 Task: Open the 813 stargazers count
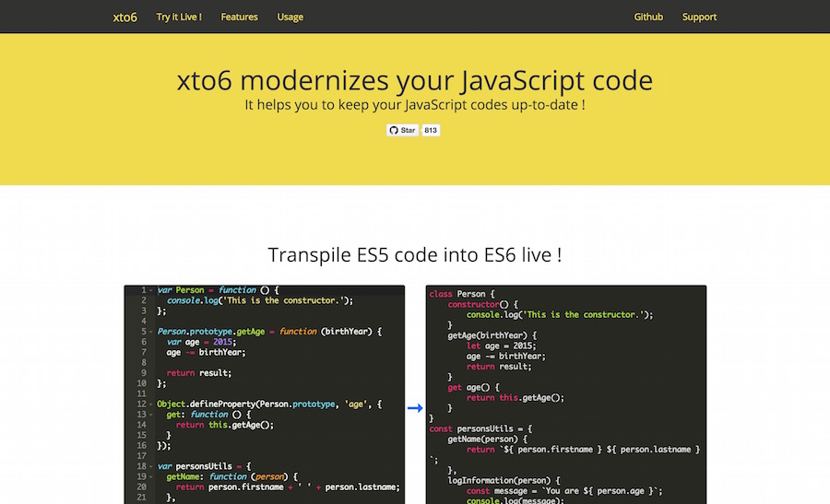point(431,130)
